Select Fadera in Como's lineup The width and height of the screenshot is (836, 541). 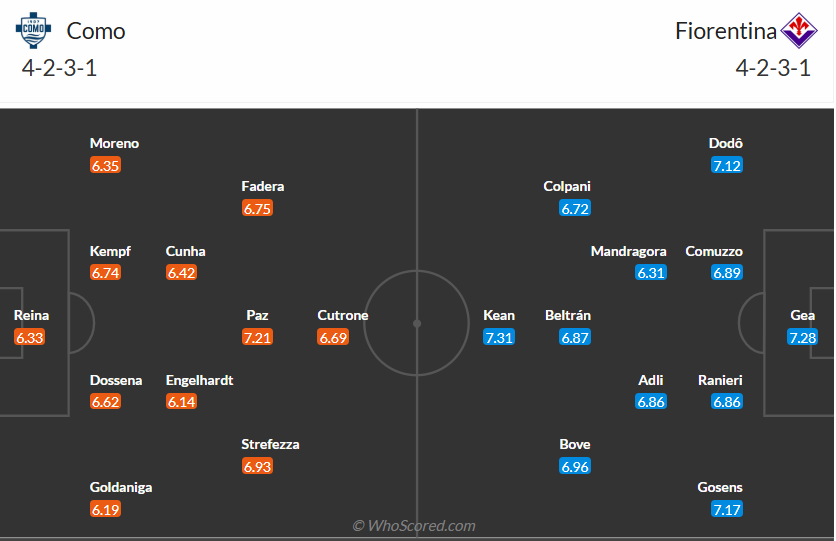point(263,186)
